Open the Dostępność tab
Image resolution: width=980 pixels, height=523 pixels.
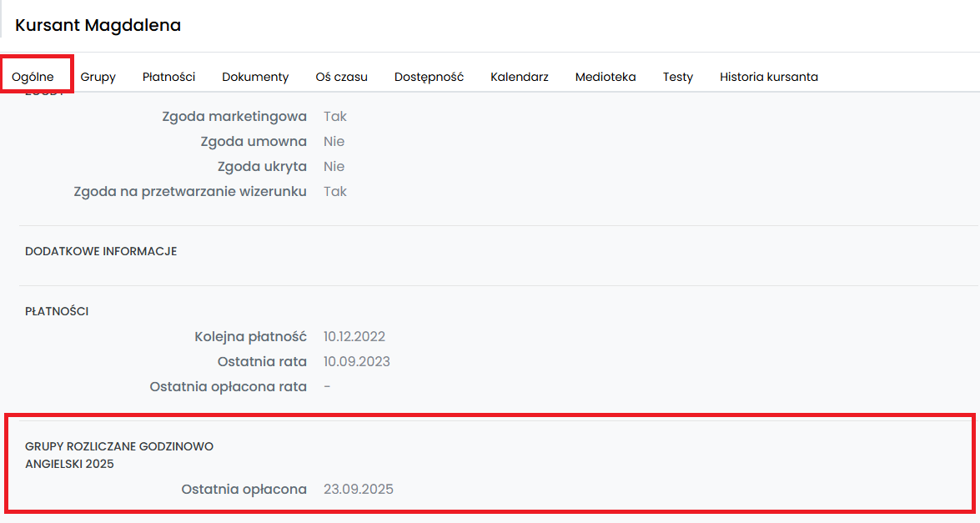[429, 77]
